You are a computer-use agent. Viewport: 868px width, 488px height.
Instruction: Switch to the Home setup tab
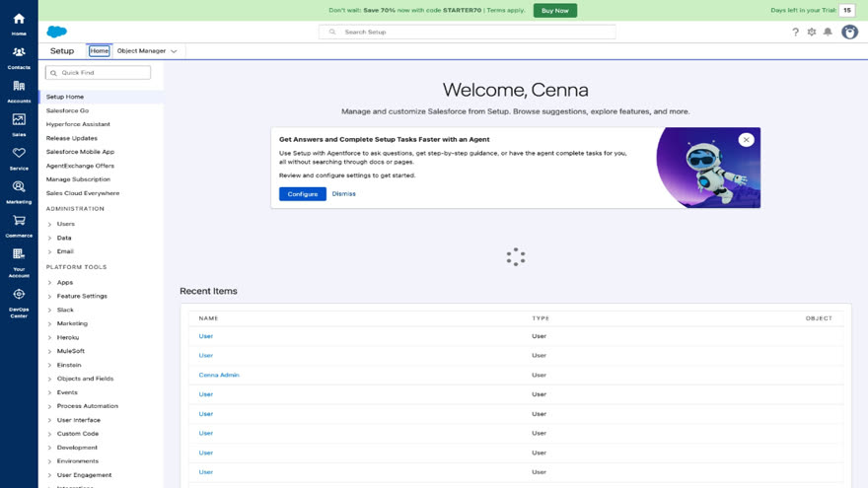click(x=99, y=51)
